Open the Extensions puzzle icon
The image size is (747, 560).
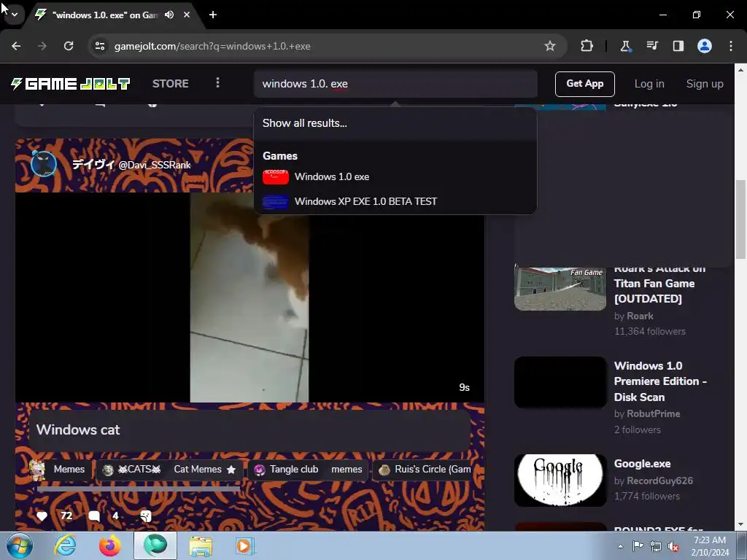point(587,46)
